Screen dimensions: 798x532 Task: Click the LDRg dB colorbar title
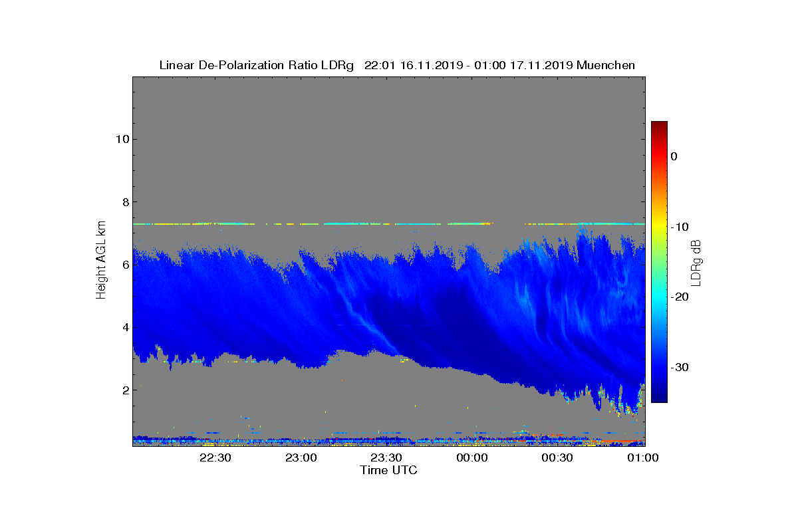696,262
